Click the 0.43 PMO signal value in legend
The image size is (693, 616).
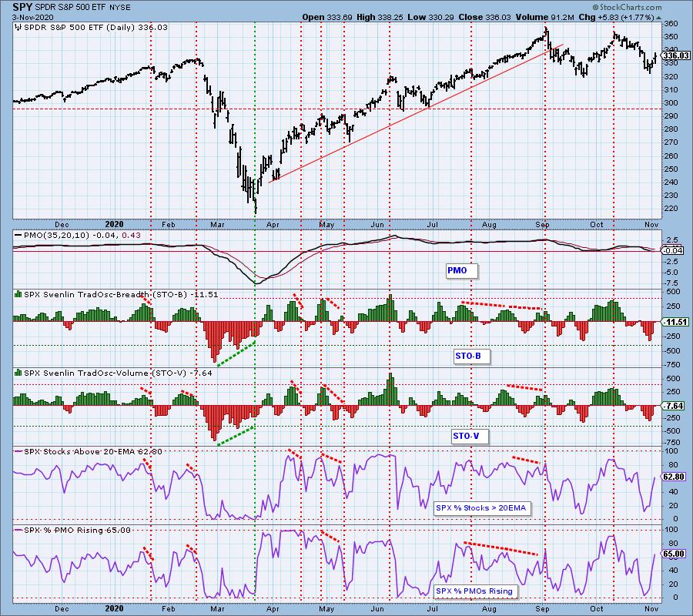131,235
